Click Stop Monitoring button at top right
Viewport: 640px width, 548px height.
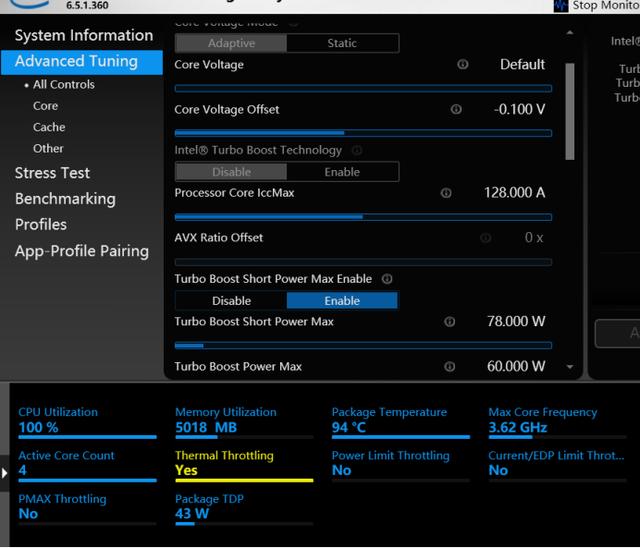coord(597,6)
